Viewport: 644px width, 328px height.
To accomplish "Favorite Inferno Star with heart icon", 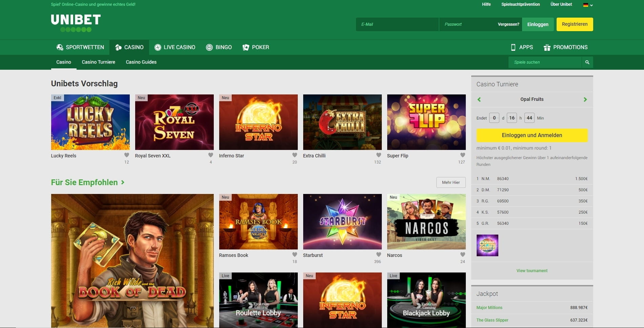I will click(x=295, y=155).
